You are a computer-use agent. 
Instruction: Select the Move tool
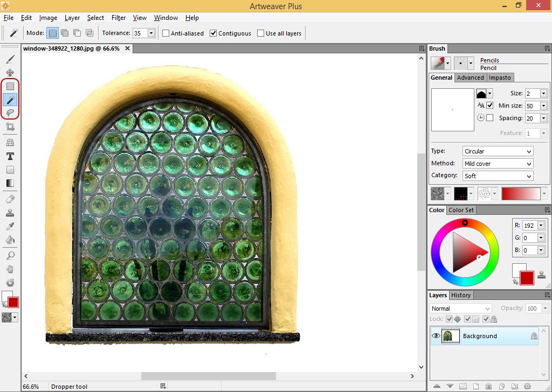tap(10, 73)
